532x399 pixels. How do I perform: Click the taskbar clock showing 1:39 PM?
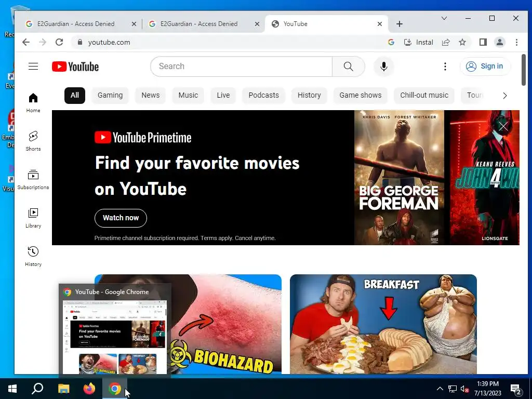(487, 389)
